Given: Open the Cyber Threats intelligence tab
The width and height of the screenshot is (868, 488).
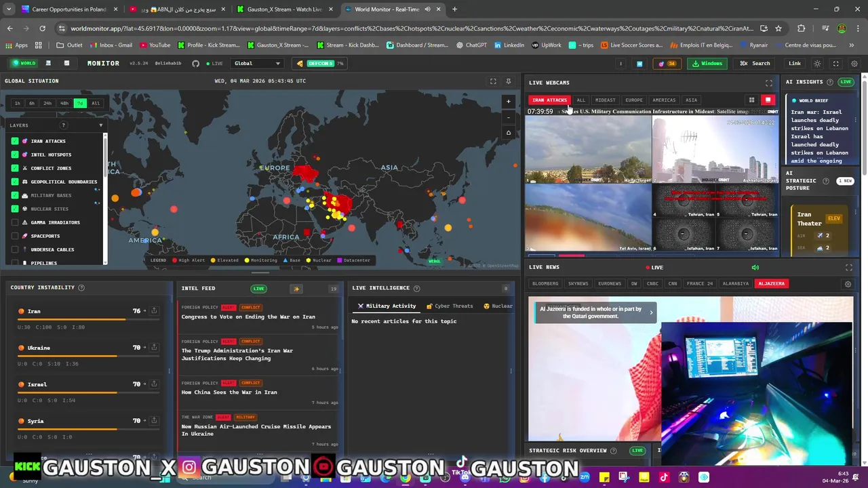Looking at the screenshot, I should point(450,306).
